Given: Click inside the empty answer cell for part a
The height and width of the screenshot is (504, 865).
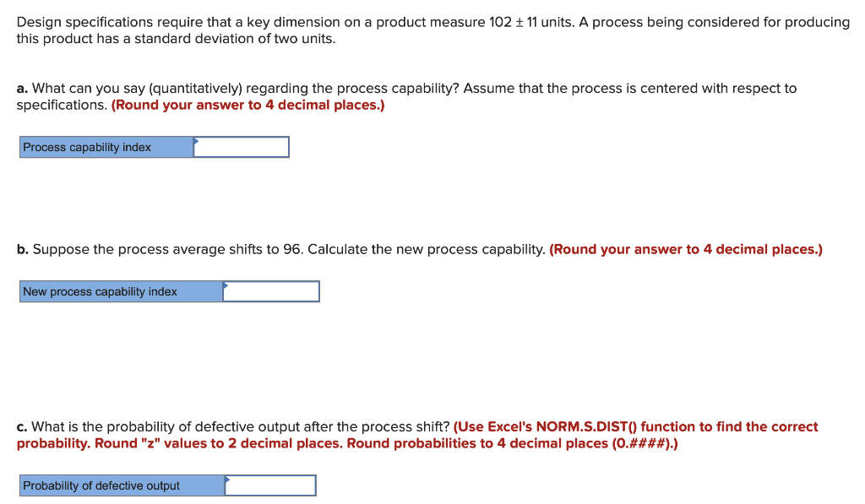Looking at the screenshot, I should pyautogui.click(x=245, y=147).
